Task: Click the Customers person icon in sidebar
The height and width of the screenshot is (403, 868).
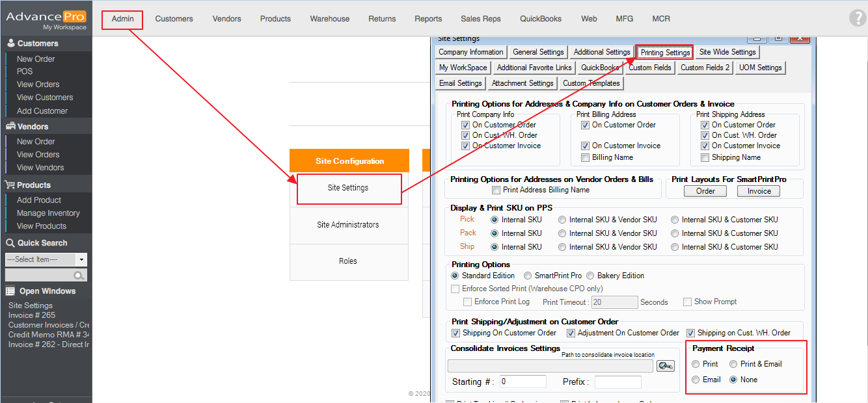Action: 10,44
